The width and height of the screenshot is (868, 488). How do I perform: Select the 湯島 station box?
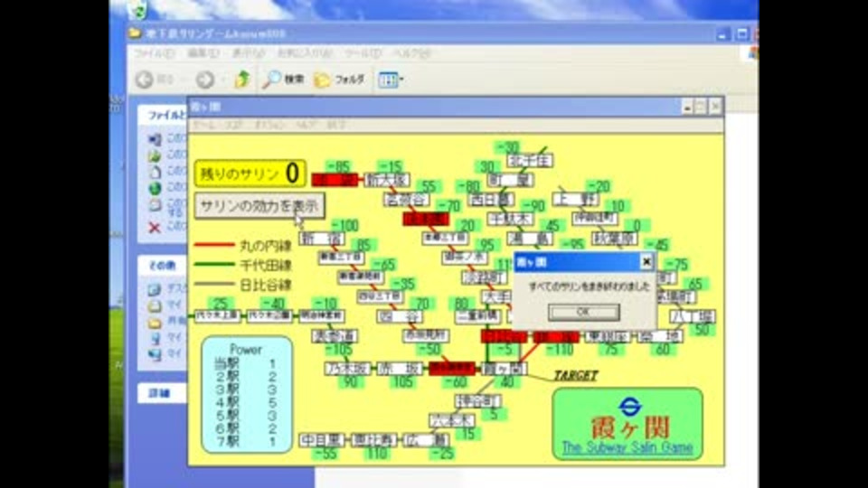coord(530,239)
